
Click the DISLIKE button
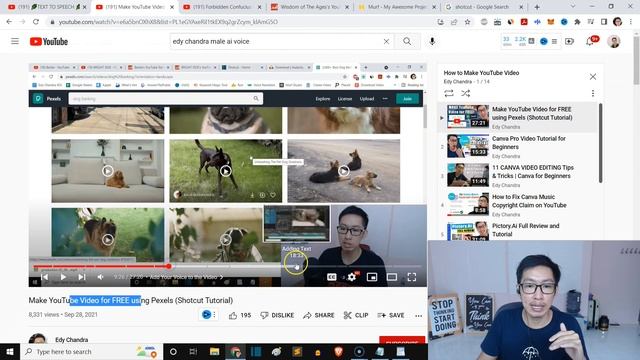[x=277, y=315]
